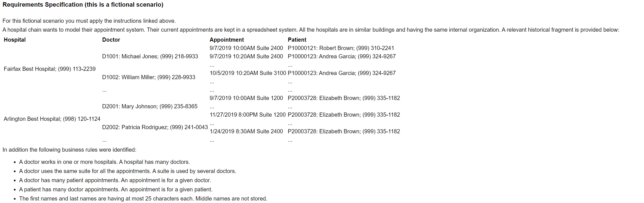Select doctor D1002 William Miller entry
644x203 pixels.
coord(149,77)
